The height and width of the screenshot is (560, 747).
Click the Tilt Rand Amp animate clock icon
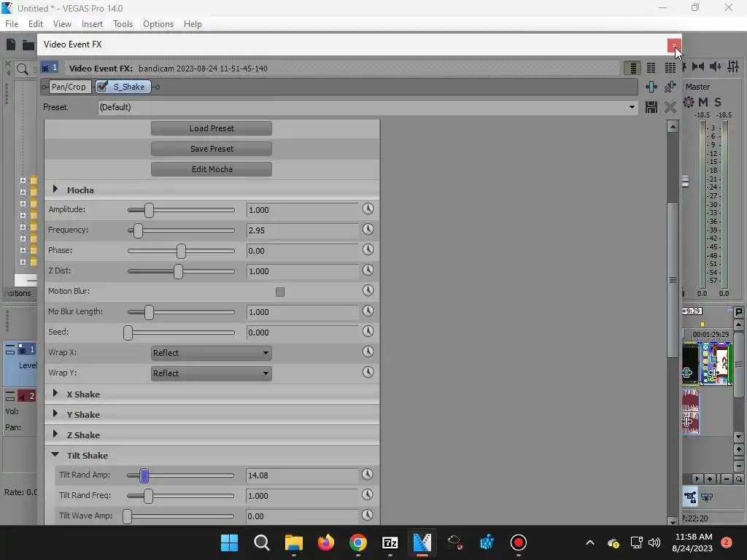368,475
